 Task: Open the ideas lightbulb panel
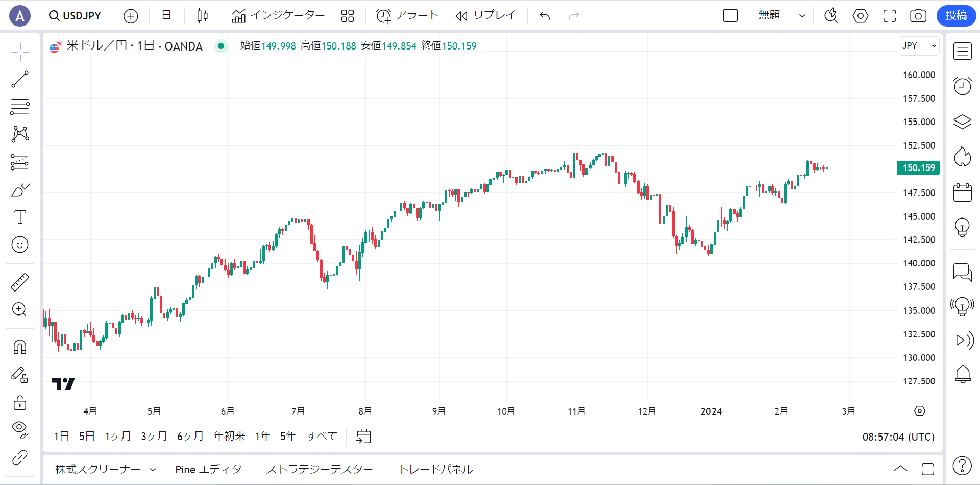(x=963, y=227)
